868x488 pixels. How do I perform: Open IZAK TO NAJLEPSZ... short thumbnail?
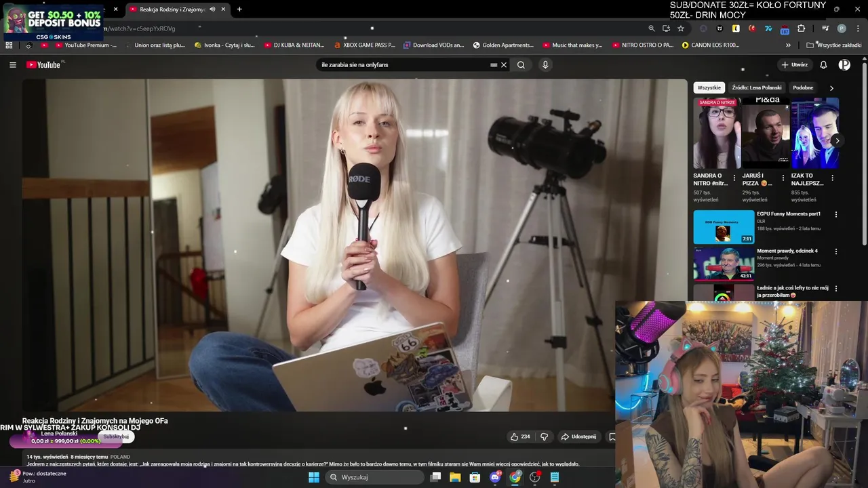(814, 133)
